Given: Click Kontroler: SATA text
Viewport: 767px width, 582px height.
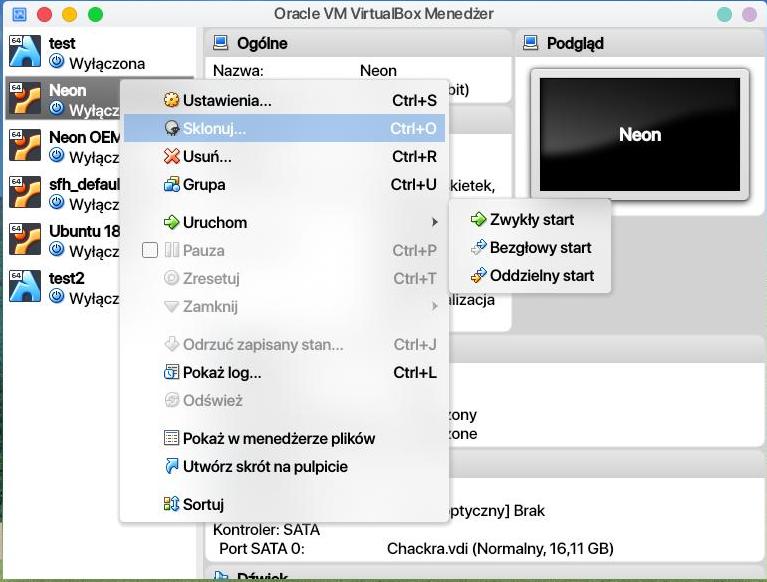Looking at the screenshot, I should click(266, 530).
